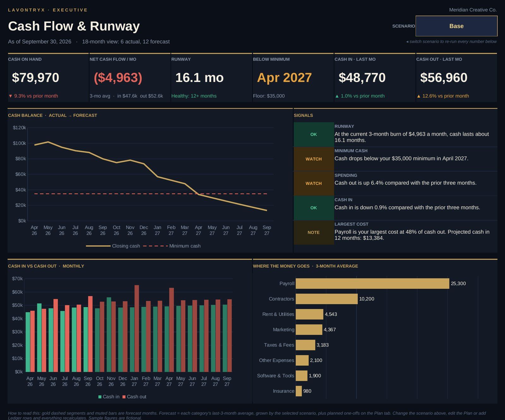Click the 9.3% vs prior month indicator

[x=33, y=96]
